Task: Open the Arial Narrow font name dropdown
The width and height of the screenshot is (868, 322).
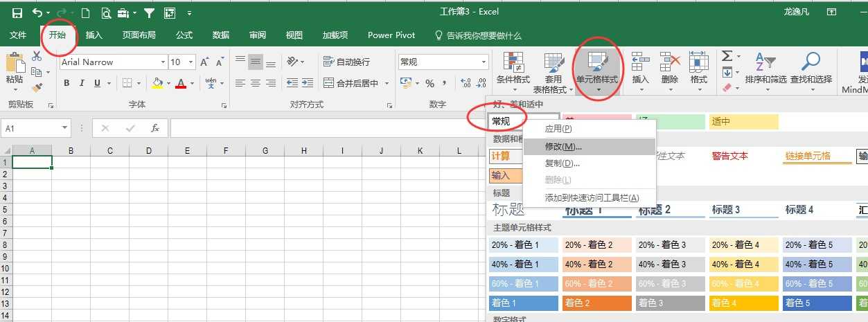Action: coord(163,62)
